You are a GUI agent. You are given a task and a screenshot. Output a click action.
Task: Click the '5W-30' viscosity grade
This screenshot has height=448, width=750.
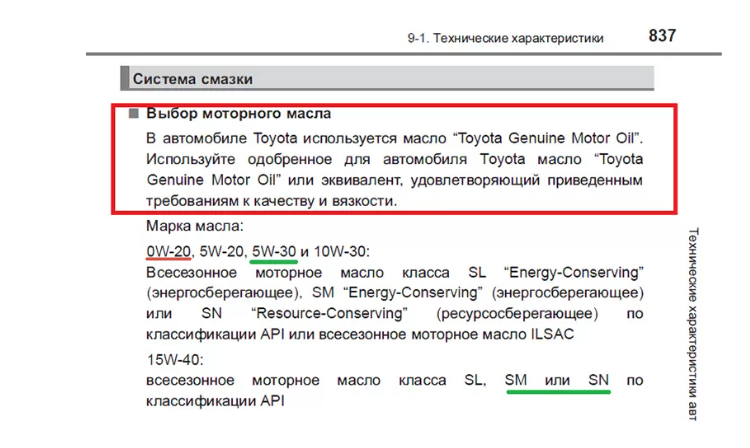274,251
